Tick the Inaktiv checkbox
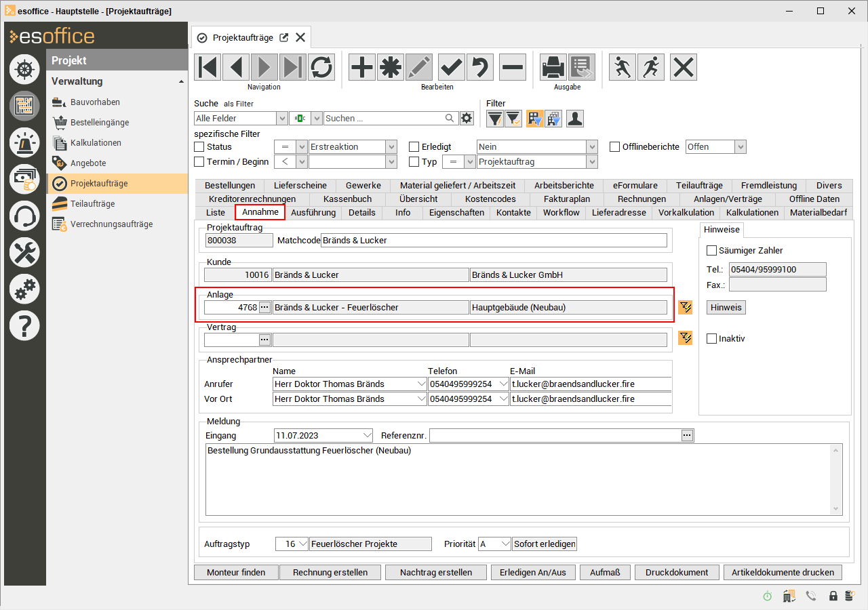Screen dimensions: 868x610 coord(711,339)
